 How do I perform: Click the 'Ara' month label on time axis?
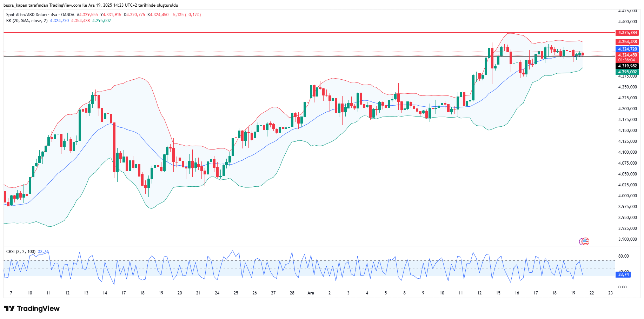pos(311,293)
